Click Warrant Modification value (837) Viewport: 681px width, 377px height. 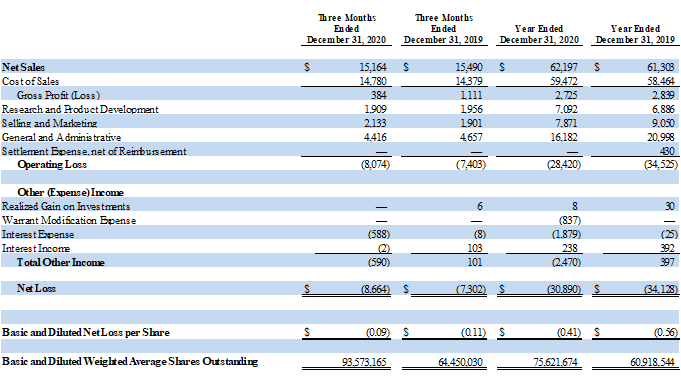[x=569, y=221]
